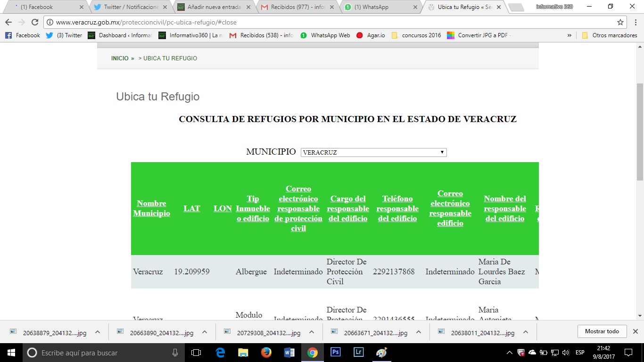Sort table by Nombre Municipio header
Viewport: 644px width, 362px height.
point(151,208)
